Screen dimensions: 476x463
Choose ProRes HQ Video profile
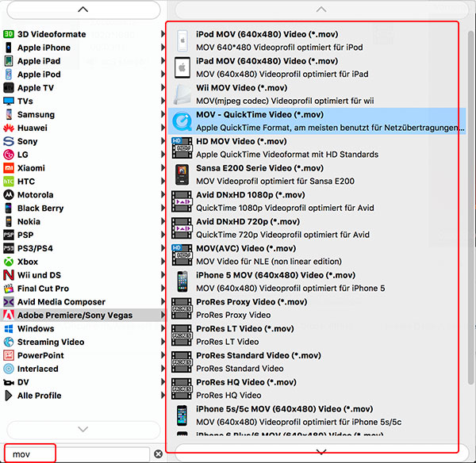[x=317, y=388]
